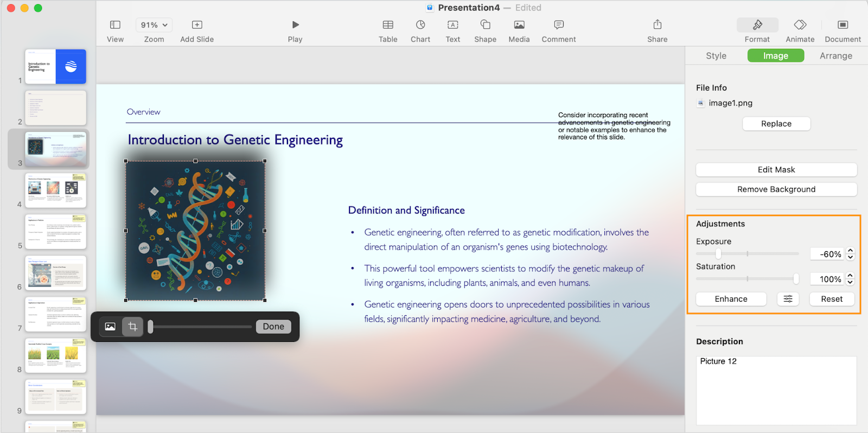Add a Comment using the toolbar
The height and width of the screenshot is (433, 868).
click(559, 25)
